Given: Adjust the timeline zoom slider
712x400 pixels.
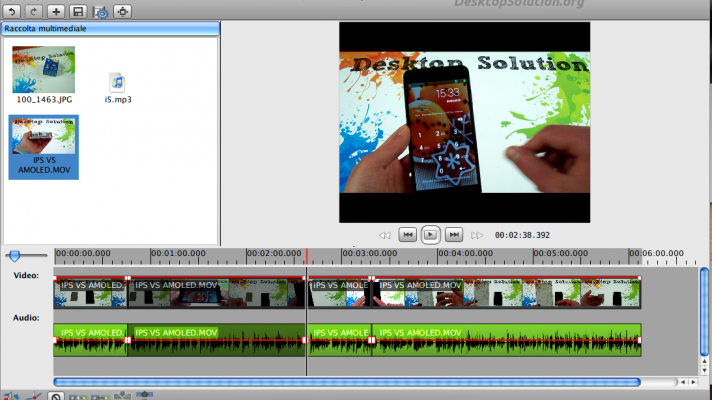Looking at the screenshot, I should [x=15, y=256].
